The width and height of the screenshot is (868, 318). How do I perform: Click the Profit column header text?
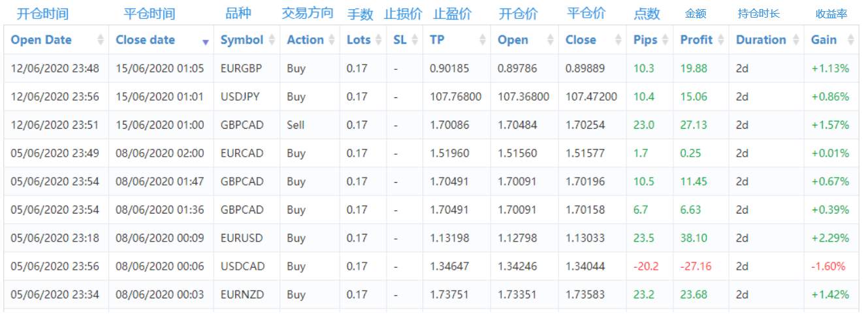(x=696, y=40)
